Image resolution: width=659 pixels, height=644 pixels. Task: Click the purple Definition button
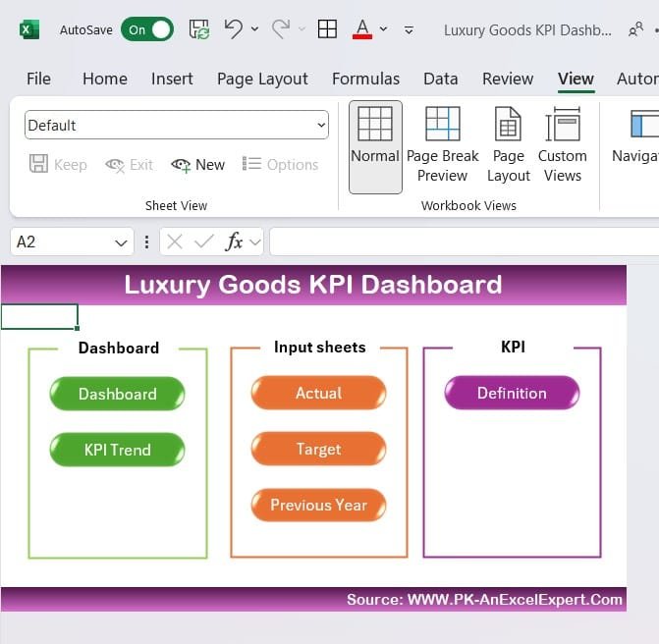point(512,393)
